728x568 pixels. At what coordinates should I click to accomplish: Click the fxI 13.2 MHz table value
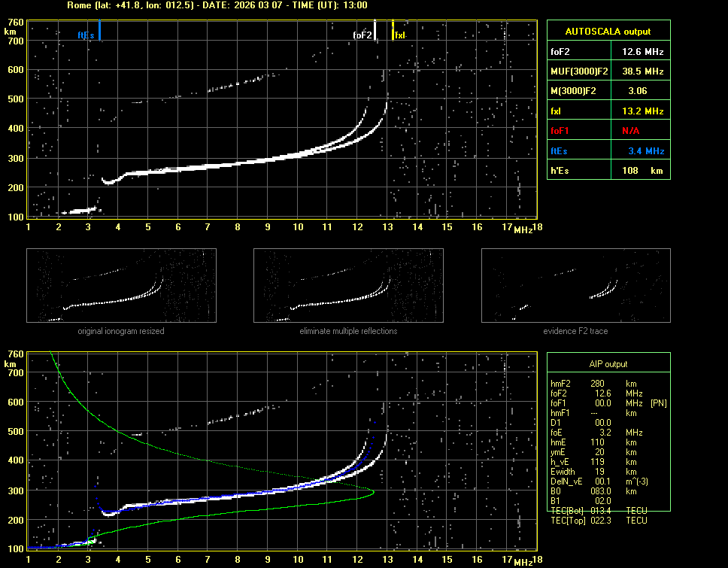[x=642, y=111]
